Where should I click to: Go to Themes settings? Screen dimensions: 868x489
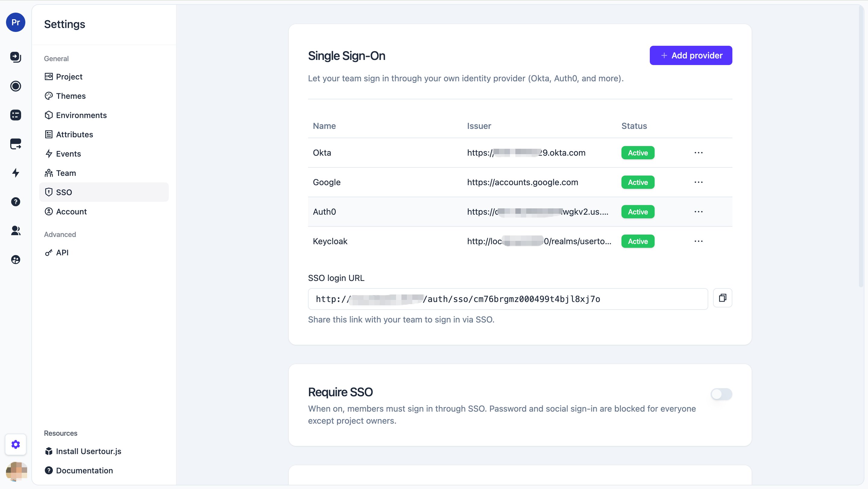click(x=104, y=96)
